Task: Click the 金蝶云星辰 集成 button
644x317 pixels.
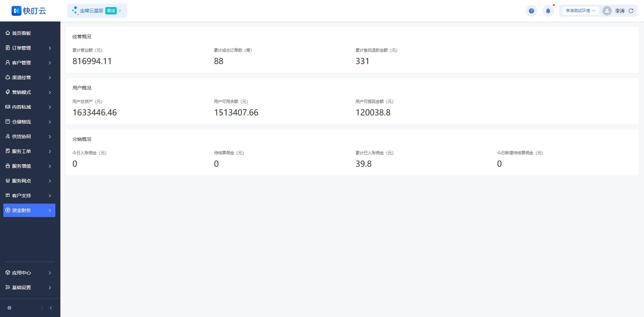Action: (97, 11)
